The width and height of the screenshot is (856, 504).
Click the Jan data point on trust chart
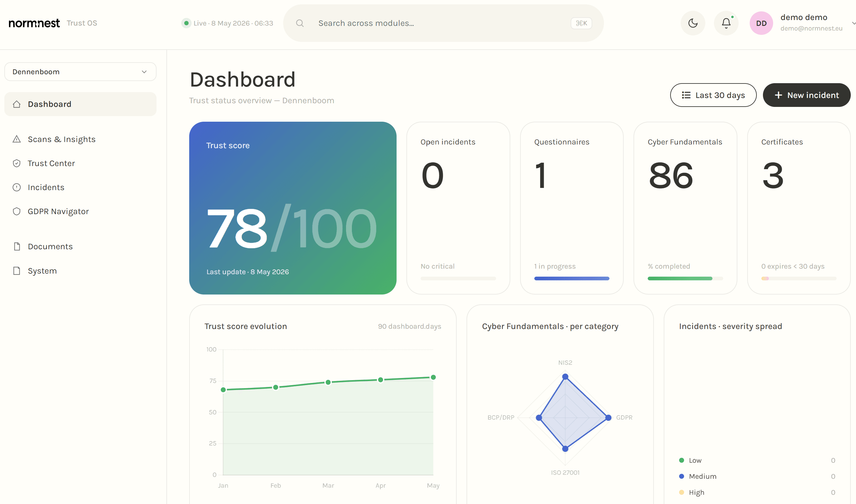[223, 390]
